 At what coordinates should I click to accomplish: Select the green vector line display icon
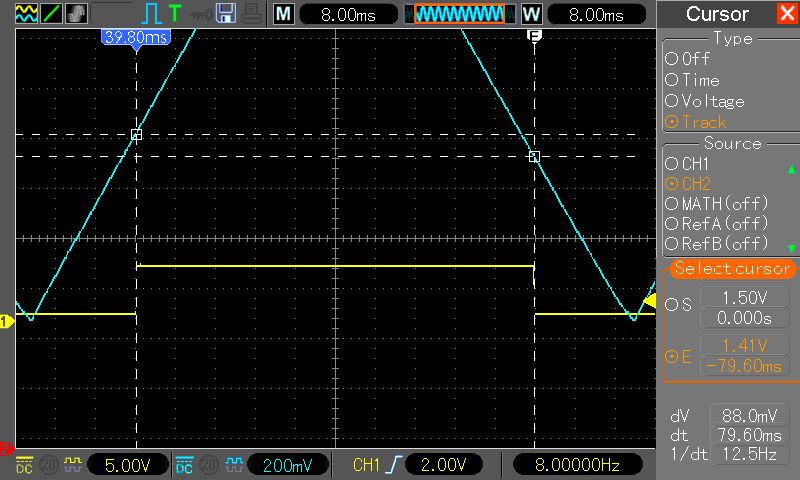pyautogui.click(x=52, y=13)
